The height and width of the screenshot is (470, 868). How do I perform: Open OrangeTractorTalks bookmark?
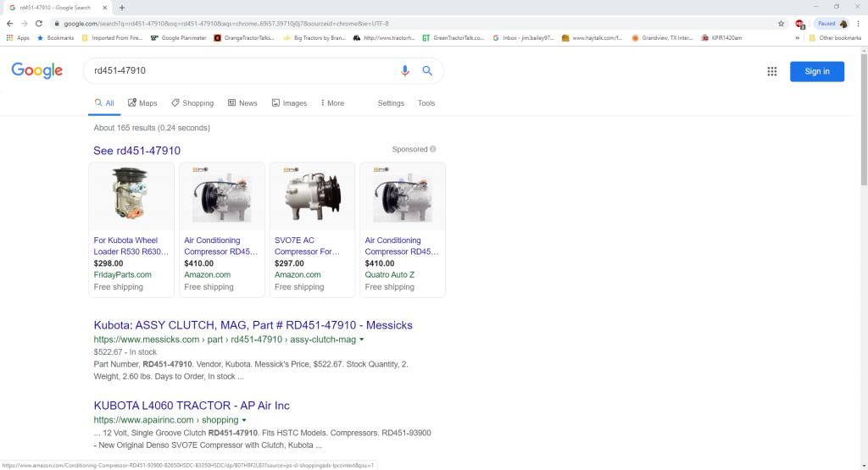coord(244,38)
